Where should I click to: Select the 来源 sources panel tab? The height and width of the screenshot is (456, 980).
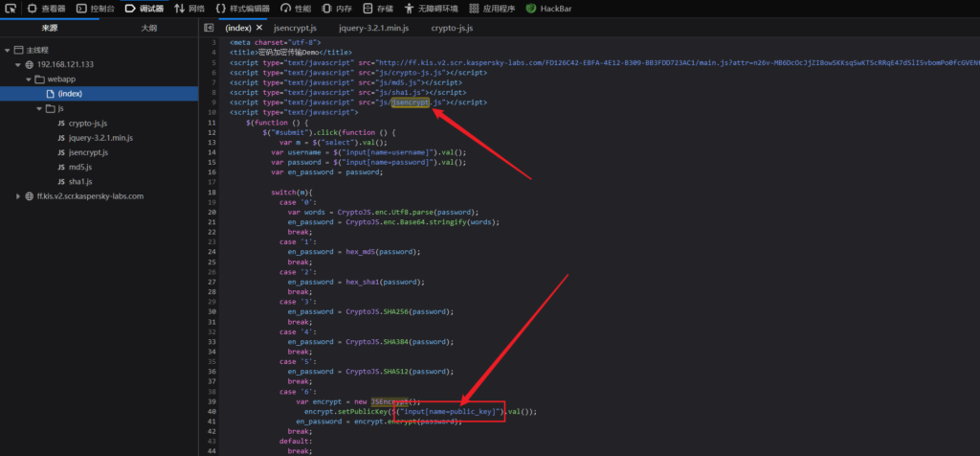(x=50, y=28)
